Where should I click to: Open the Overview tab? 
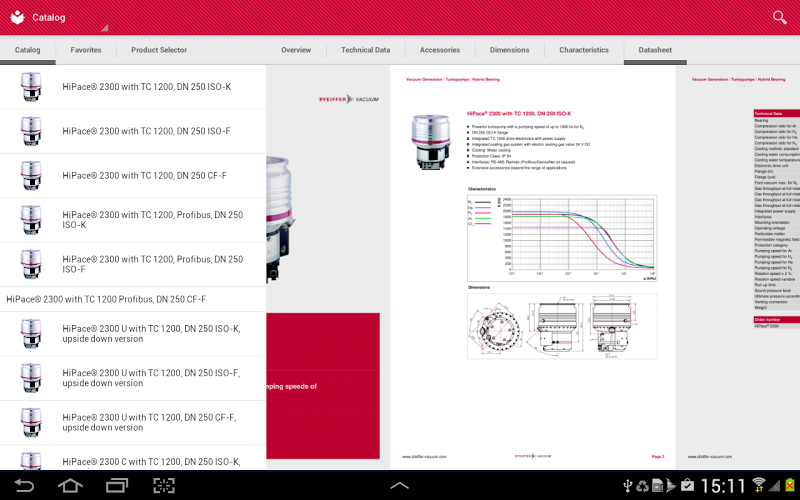pyautogui.click(x=296, y=50)
